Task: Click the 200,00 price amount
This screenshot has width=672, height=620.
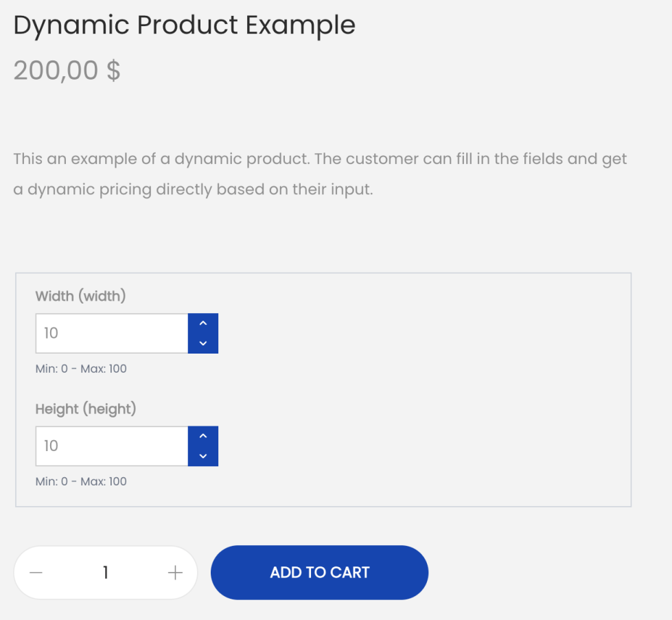Action: [56, 70]
